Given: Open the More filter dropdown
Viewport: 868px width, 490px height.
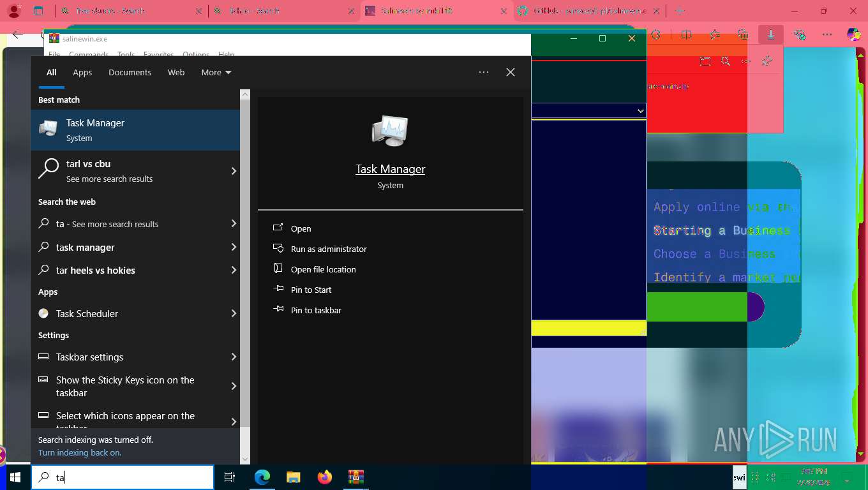Looking at the screenshot, I should coord(216,72).
